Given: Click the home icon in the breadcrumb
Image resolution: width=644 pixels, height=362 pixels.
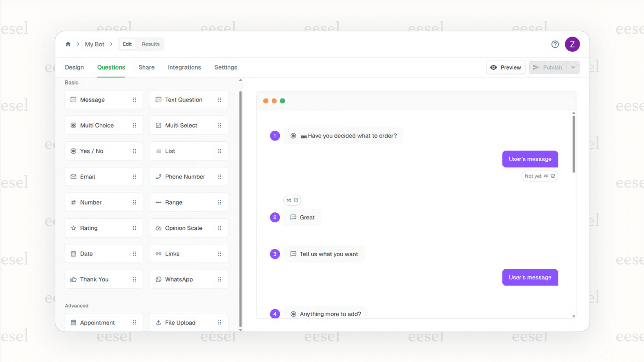Looking at the screenshot, I should click(x=68, y=44).
